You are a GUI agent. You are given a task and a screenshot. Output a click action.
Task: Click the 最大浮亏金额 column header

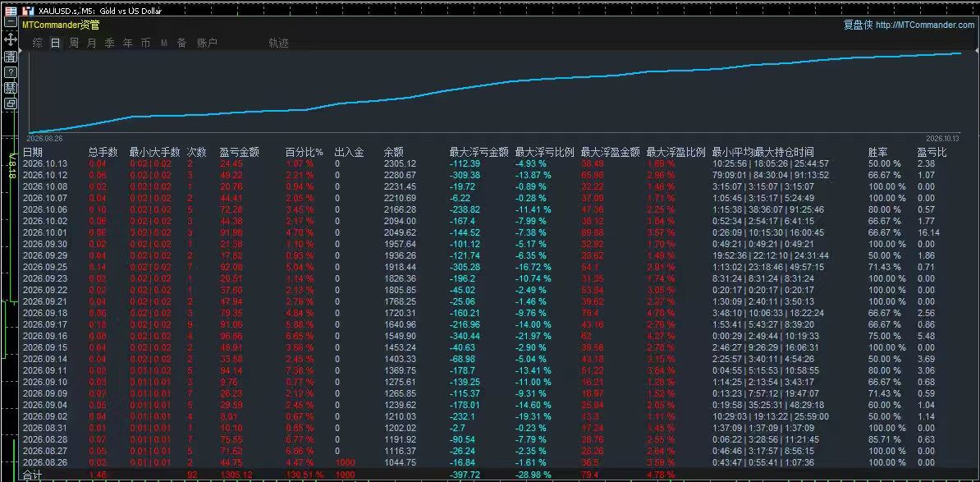479,152
